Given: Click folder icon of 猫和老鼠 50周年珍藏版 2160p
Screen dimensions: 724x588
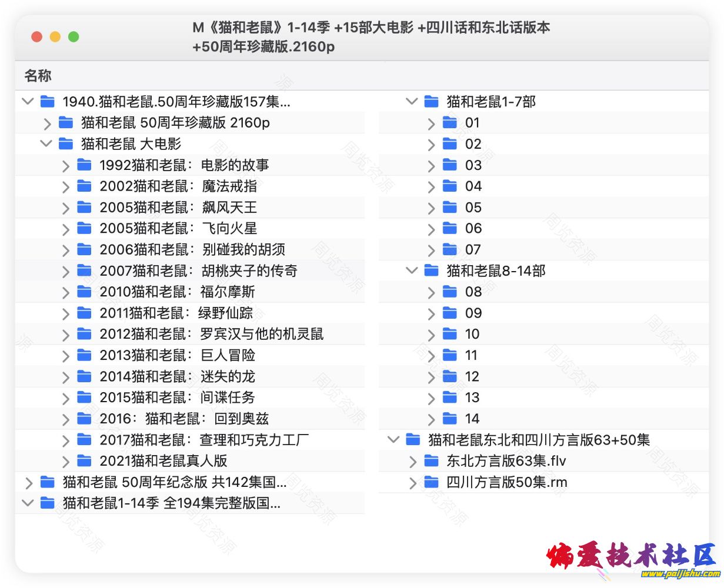Looking at the screenshot, I should click(66, 122).
